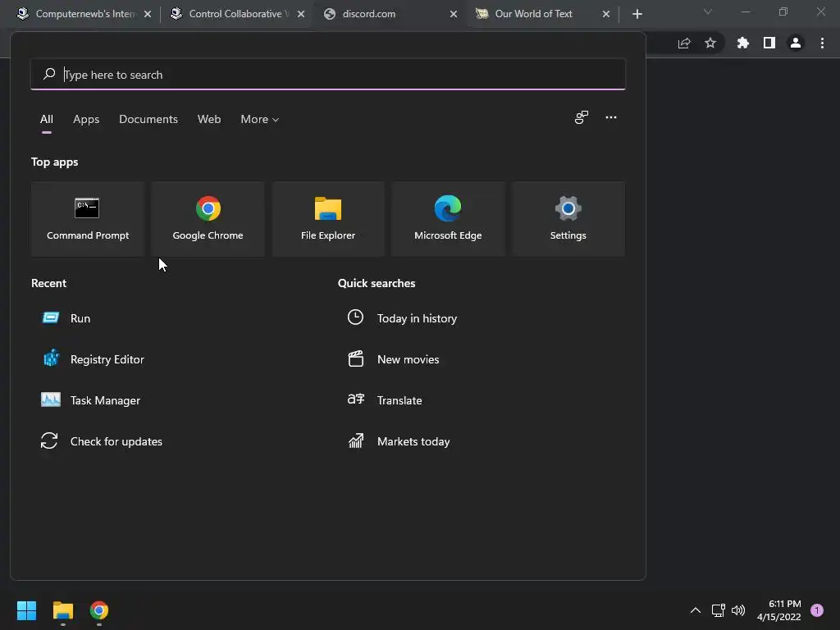Image resolution: width=840 pixels, height=630 pixels.
Task: Bookmark this page with the star icon
Action: pos(710,43)
